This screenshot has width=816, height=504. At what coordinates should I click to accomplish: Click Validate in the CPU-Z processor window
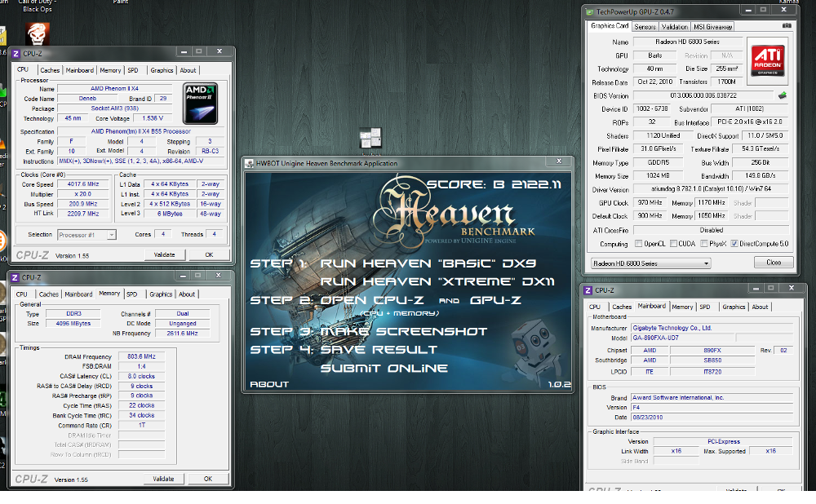pos(165,255)
